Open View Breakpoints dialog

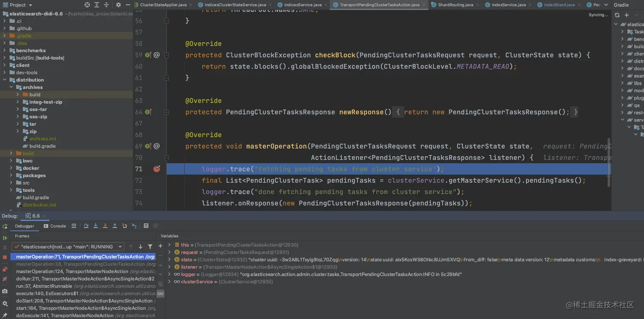click(5, 269)
